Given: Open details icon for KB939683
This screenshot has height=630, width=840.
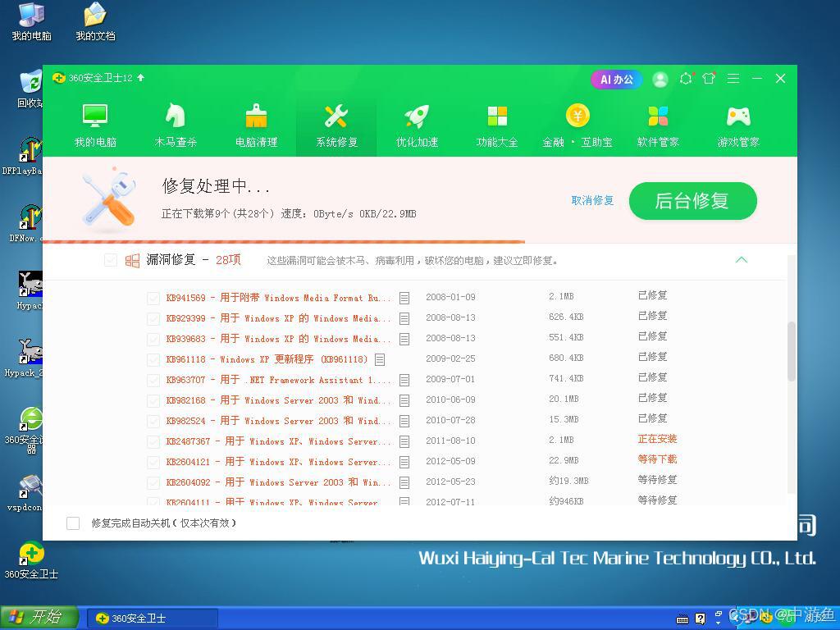Looking at the screenshot, I should 404,339.
